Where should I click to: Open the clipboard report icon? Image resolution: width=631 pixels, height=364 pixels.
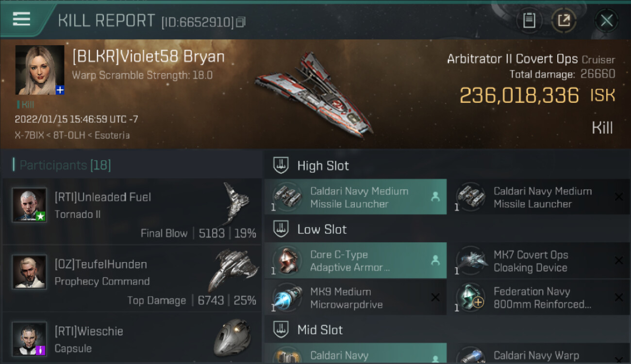pos(529,20)
